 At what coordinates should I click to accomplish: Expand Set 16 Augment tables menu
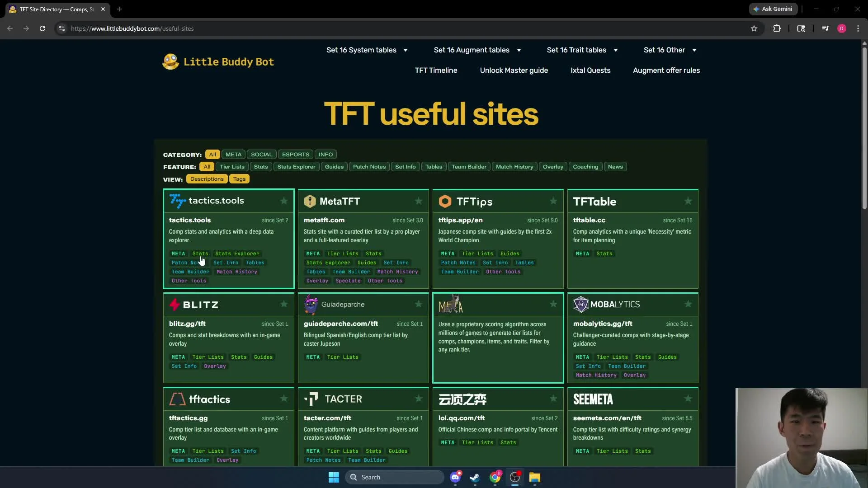coord(477,50)
